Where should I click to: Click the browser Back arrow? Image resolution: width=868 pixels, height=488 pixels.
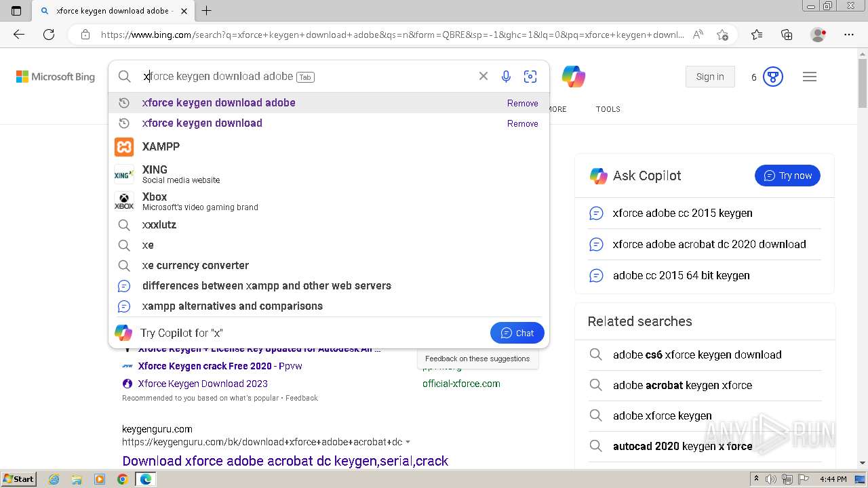(19, 35)
